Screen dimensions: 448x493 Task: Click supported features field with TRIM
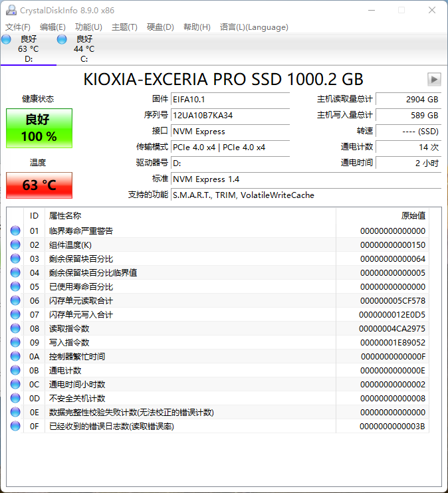(x=306, y=195)
